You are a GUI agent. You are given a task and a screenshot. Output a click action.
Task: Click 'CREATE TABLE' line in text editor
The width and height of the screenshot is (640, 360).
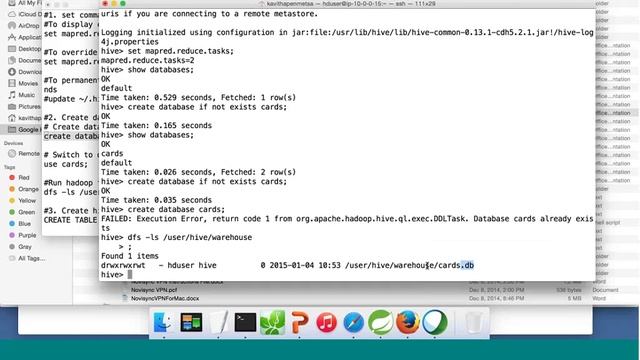(x=70, y=220)
